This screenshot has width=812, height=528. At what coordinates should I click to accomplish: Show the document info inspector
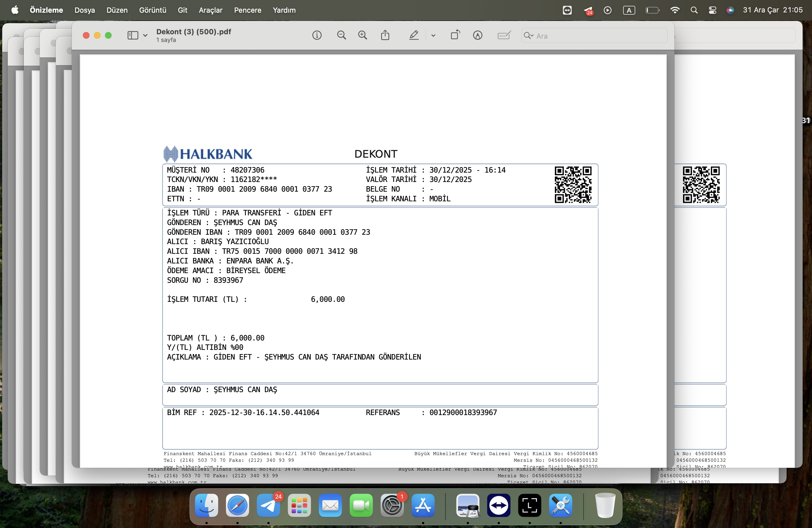317,35
